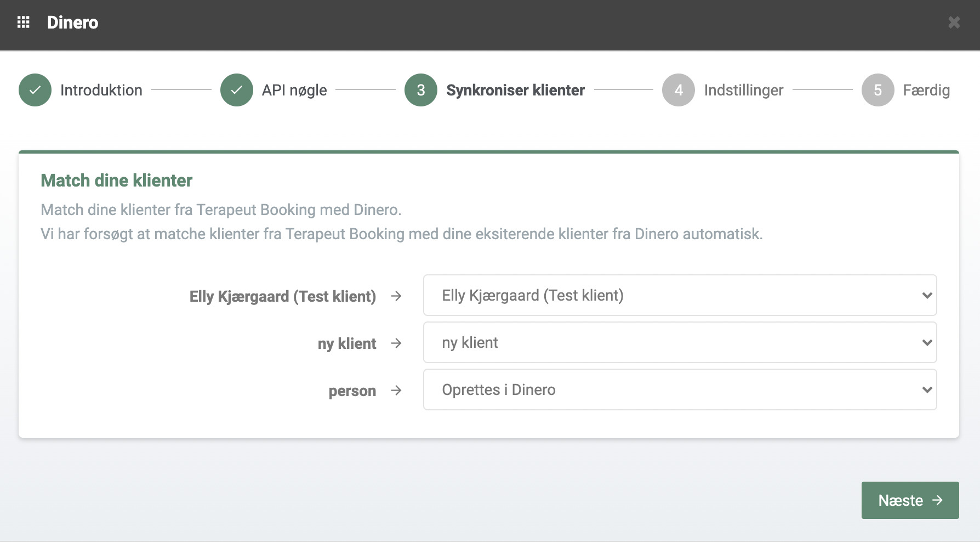Open the apps grid icon beside Dinero
The height and width of the screenshot is (542, 980).
coord(24,22)
